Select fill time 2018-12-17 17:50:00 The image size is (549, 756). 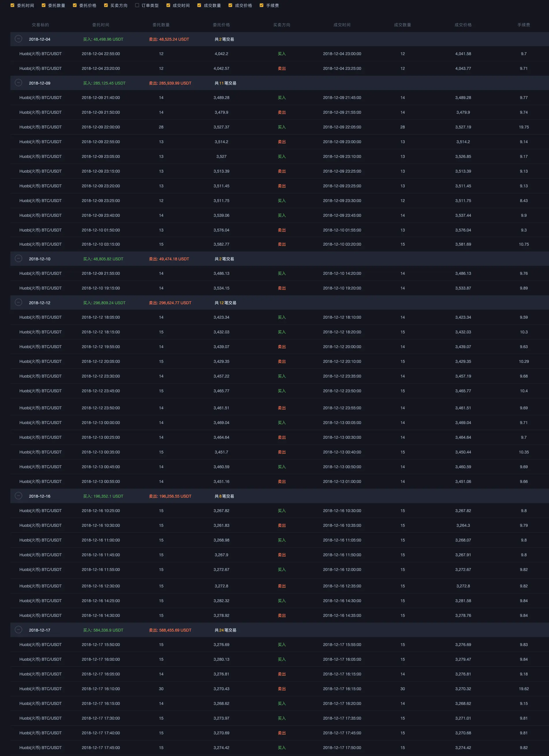pyautogui.click(x=342, y=748)
